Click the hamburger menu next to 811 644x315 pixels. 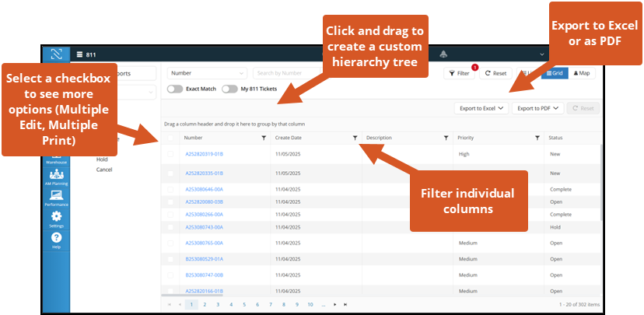(79, 54)
